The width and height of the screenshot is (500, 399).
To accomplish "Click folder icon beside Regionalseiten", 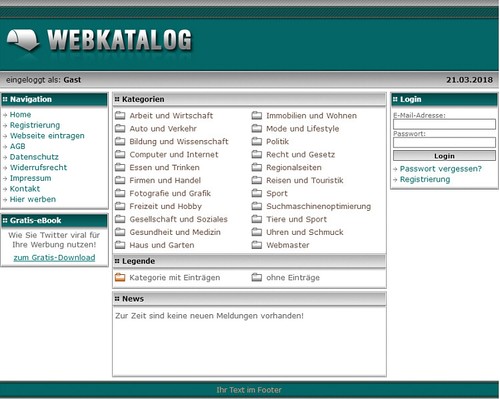I will point(257,167).
